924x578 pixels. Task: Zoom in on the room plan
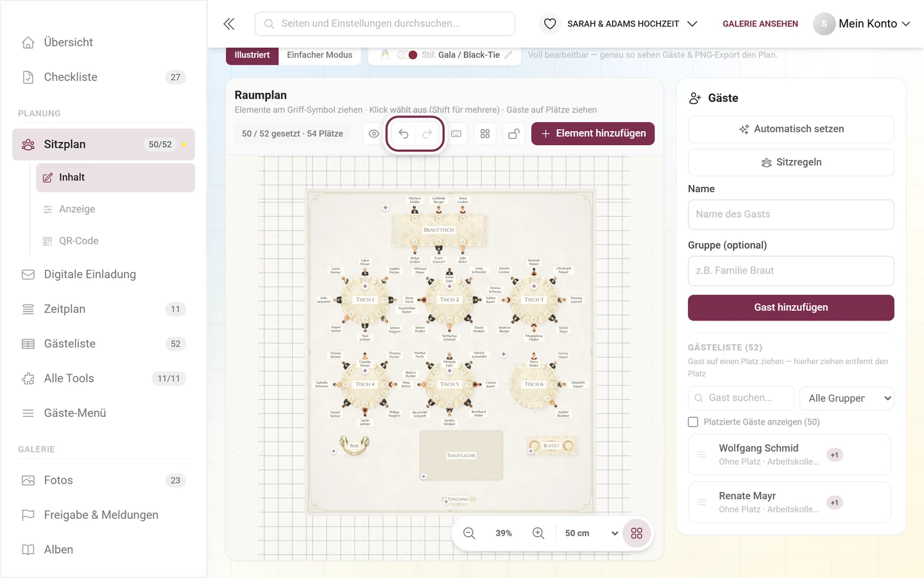tap(538, 533)
